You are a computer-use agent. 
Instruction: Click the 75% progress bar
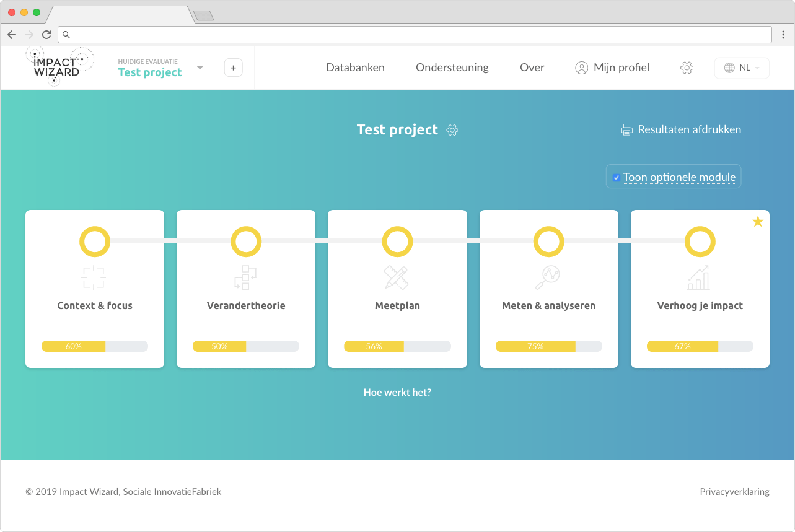548,346
